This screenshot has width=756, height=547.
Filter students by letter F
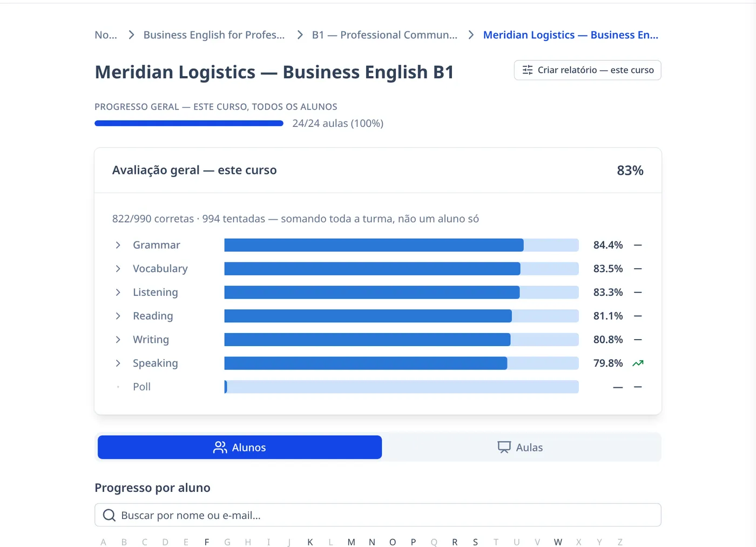pos(207,542)
